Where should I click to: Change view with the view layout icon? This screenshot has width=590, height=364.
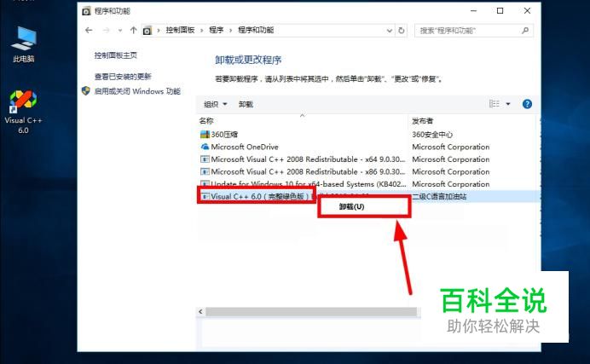[x=494, y=104]
